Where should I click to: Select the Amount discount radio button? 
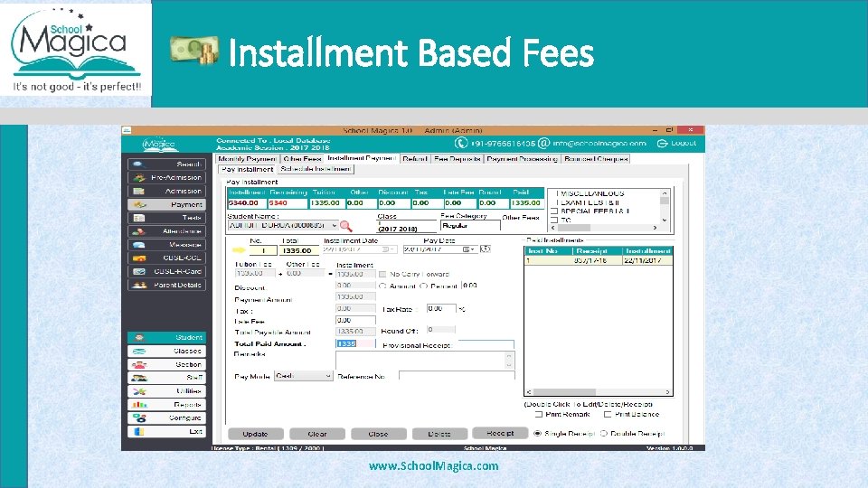click(x=382, y=286)
